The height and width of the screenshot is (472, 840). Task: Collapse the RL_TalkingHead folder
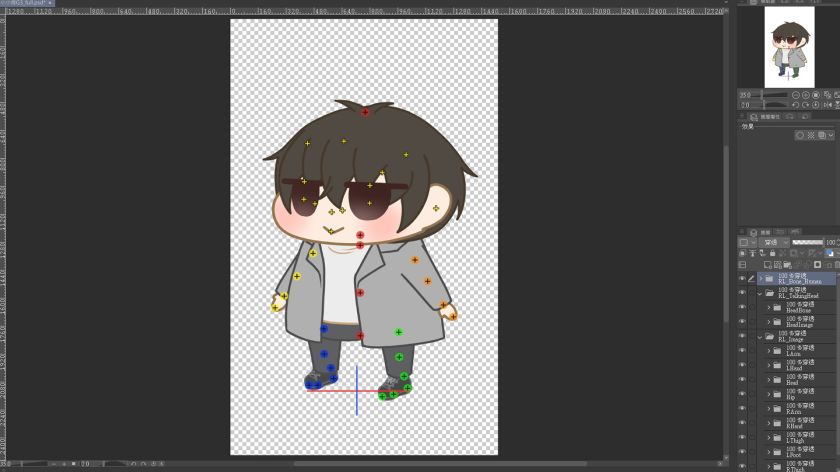pos(760,294)
